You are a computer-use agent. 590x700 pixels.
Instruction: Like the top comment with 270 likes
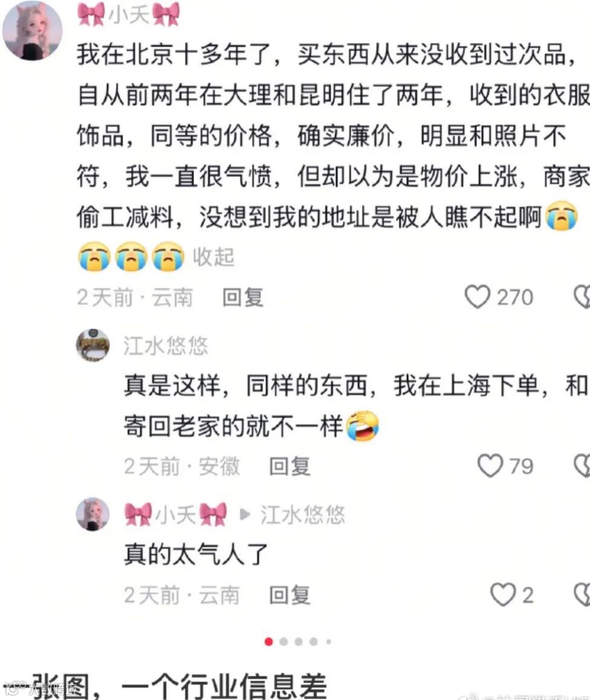tap(477, 297)
